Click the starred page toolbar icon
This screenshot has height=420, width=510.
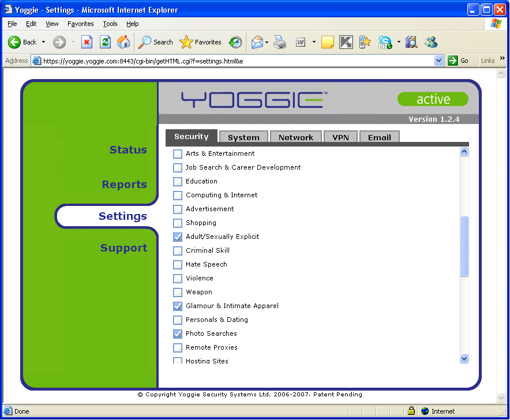[x=365, y=42]
